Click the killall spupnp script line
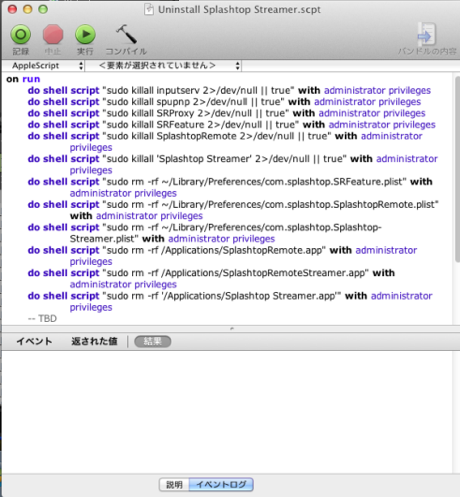The height and width of the screenshot is (497, 460). pyautogui.click(x=224, y=102)
